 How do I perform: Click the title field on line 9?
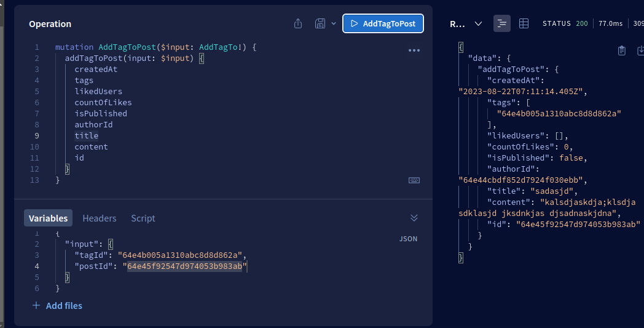point(86,136)
